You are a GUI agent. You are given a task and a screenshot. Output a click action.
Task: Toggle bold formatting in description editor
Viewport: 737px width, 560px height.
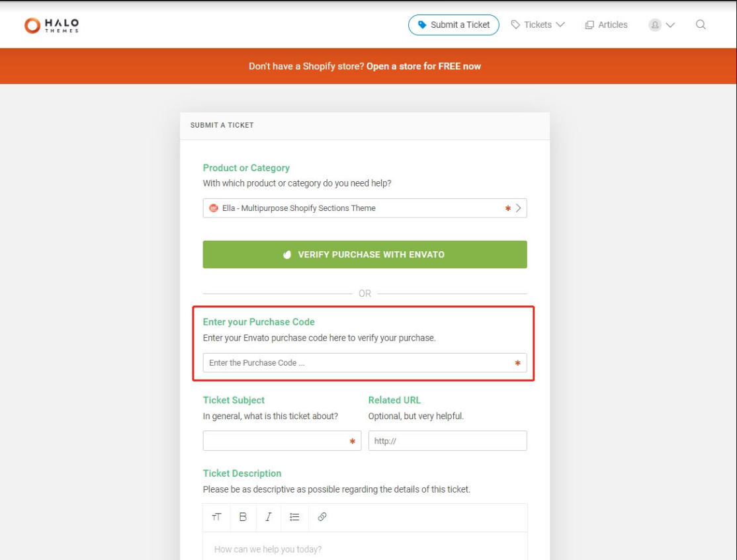tap(243, 517)
